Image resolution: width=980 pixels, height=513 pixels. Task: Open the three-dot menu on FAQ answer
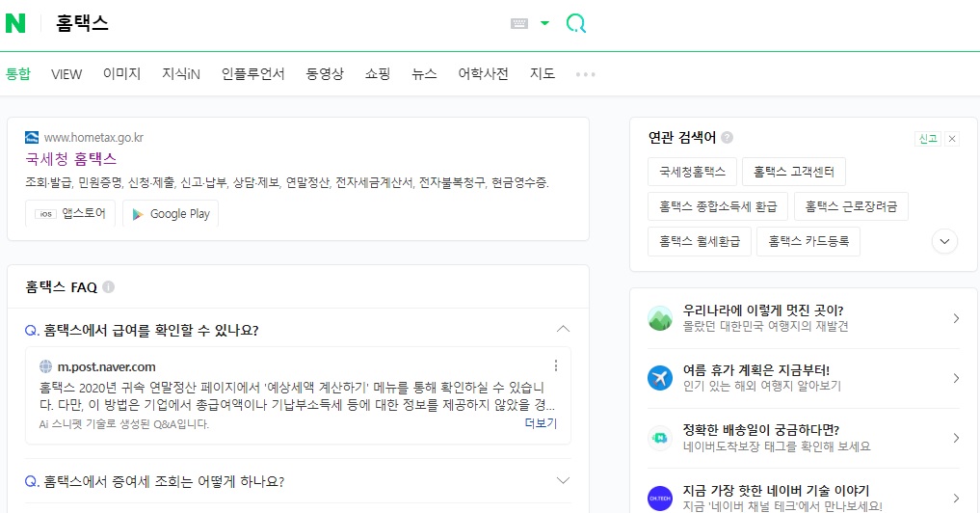tap(556, 366)
